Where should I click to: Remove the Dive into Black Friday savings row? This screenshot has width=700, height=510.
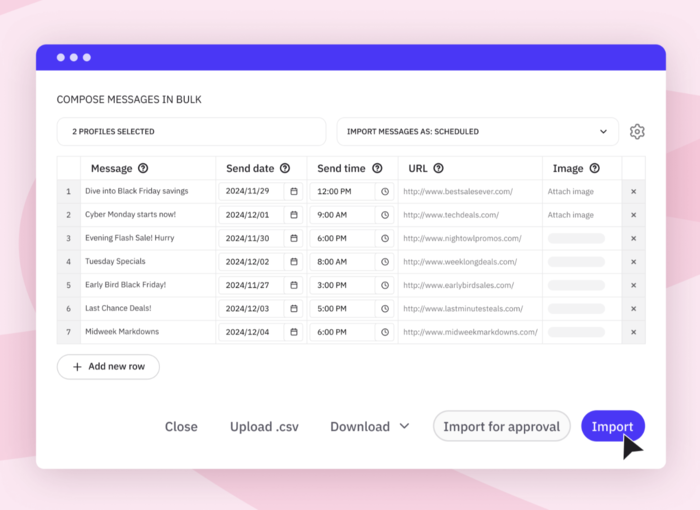tap(633, 192)
